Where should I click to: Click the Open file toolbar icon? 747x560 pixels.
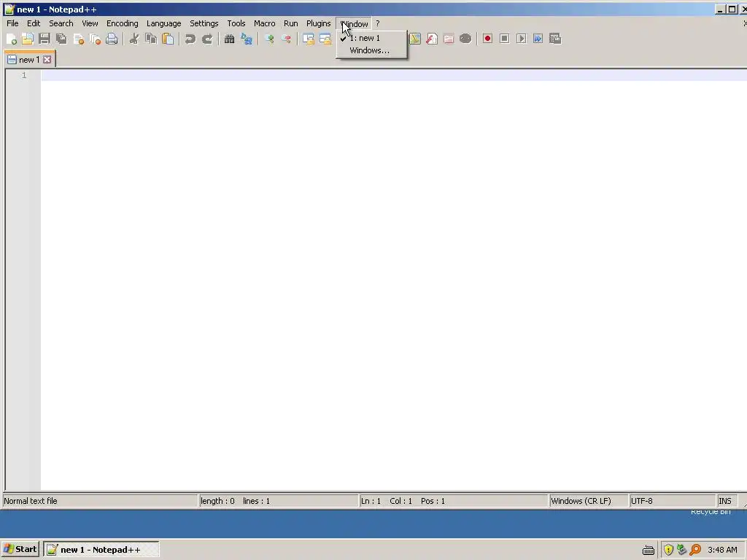28,39
